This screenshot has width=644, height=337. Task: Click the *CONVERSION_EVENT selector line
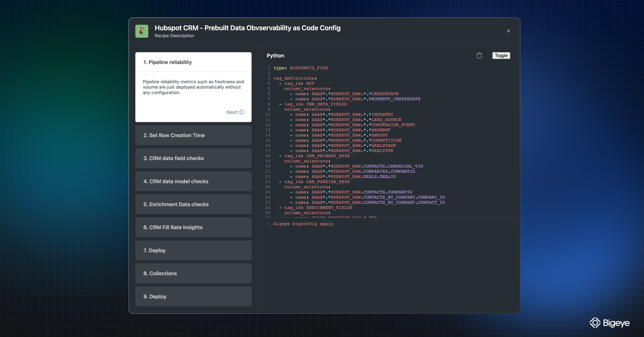click(x=352, y=125)
